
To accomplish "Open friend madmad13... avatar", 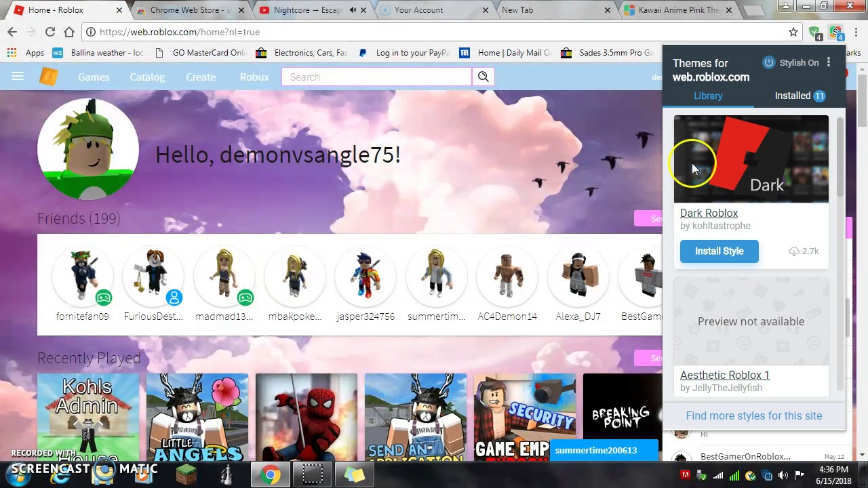I will pos(224,275).
